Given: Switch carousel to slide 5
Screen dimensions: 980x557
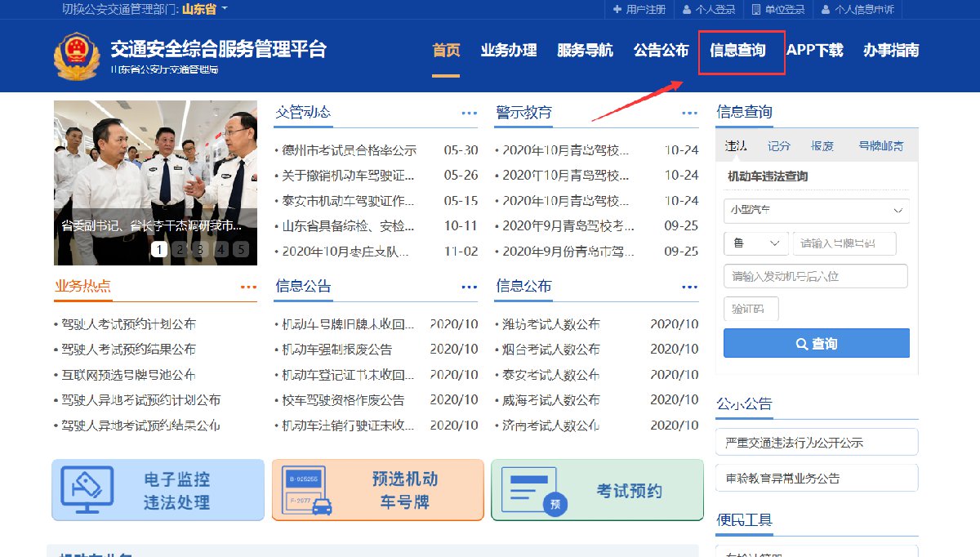Looking at the screenshot, I should (240, 249).
